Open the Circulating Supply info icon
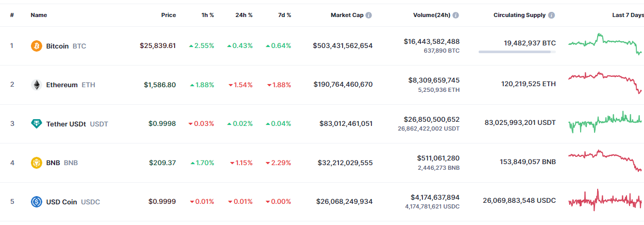 click(552, 15)
